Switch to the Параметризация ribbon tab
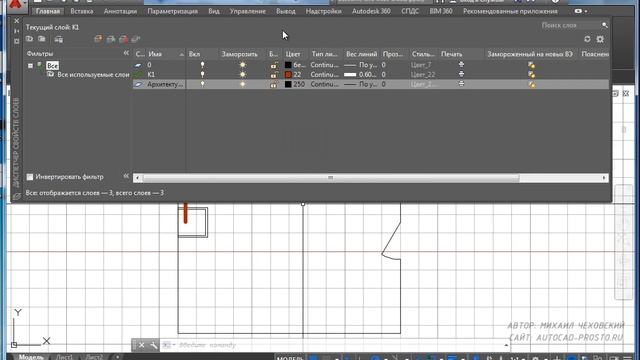Viewport: 640px width, 360px height. point(173,11)
